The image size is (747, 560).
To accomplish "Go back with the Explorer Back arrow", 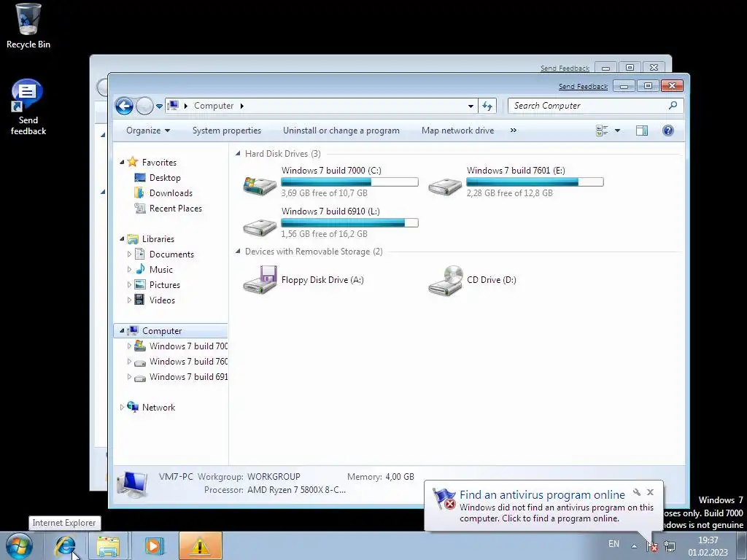I will click(124, 106).
